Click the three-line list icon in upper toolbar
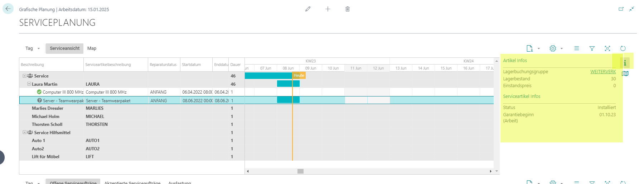This screenshot has height=184, width=644. (576, 48)
